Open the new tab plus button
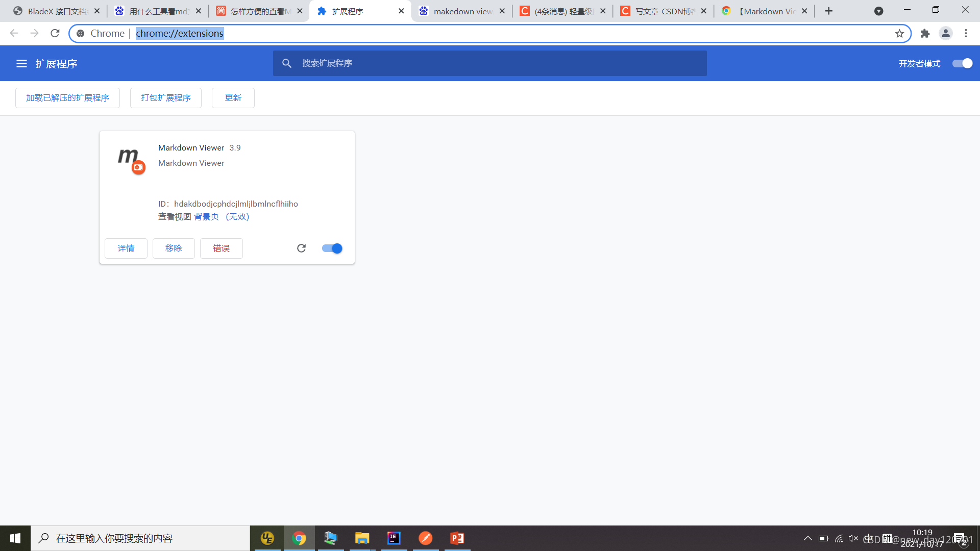Viewport: 980px width, 551px height. tap(828, 11)
